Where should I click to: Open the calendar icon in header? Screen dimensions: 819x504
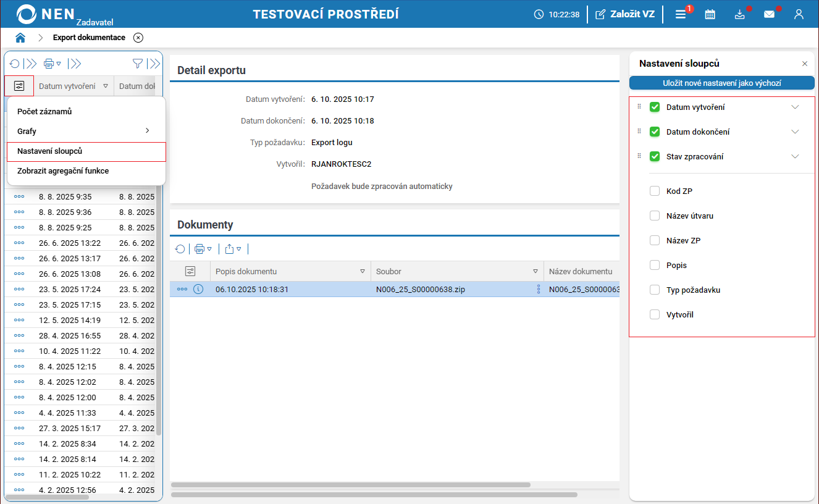pos(710,14)
